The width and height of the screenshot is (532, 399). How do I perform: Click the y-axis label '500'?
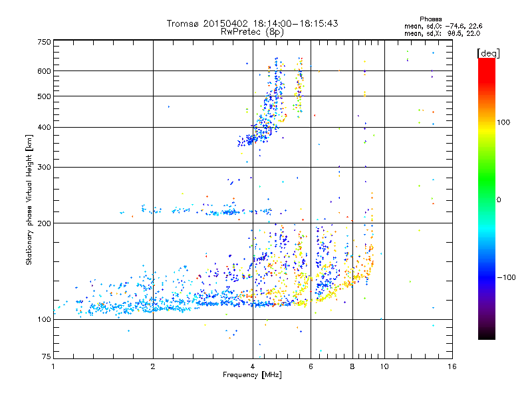[44, 96]
